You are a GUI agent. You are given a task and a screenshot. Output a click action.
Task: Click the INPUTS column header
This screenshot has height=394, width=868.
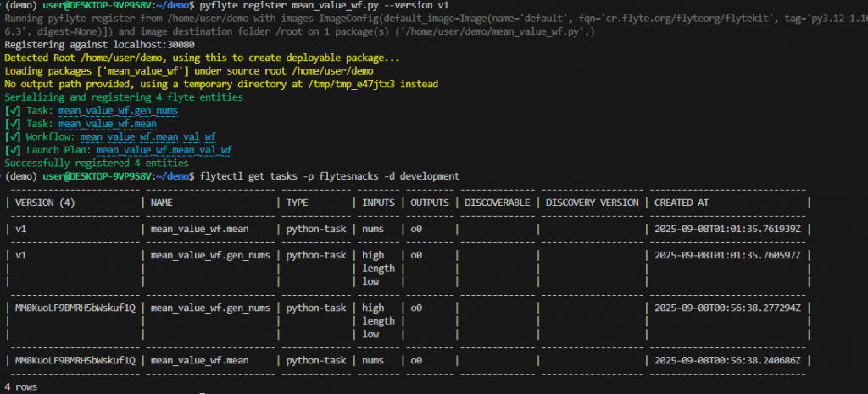378,203
